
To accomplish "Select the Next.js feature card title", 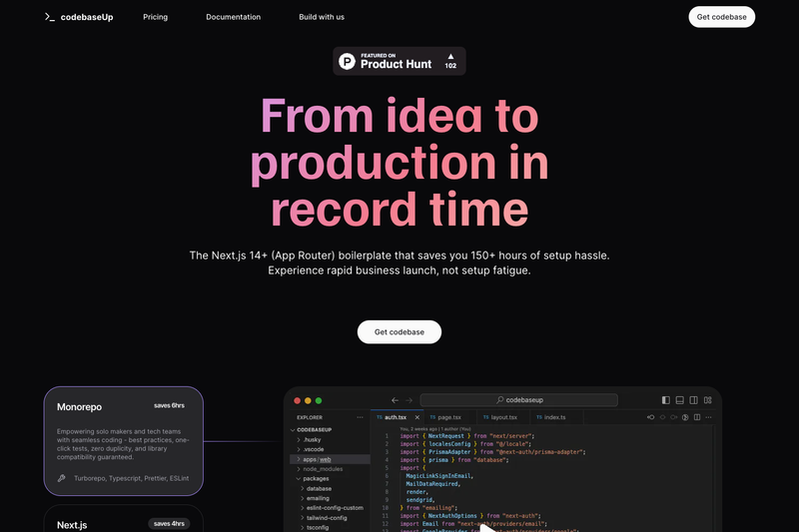I will click(x=72, y=525).
